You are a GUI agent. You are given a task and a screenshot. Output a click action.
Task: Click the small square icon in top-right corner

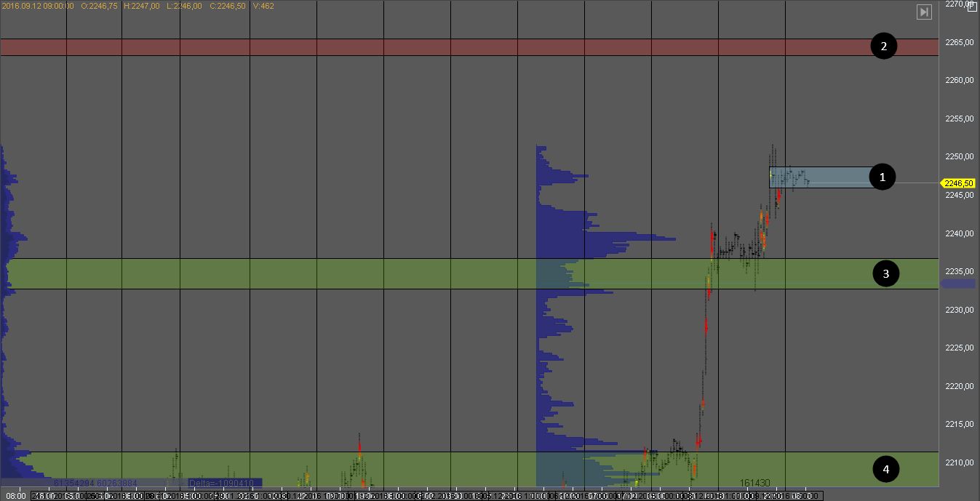coord(972,7)
